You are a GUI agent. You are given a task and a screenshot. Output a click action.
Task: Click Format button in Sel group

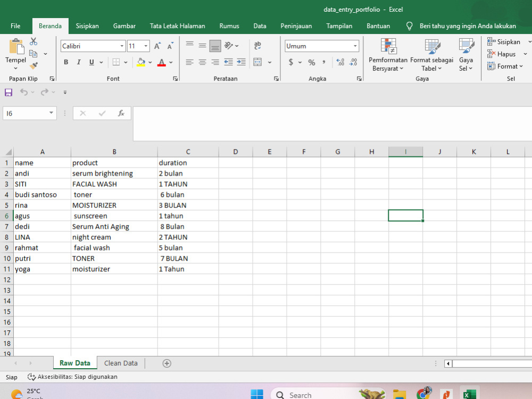(x=504, y=66)
